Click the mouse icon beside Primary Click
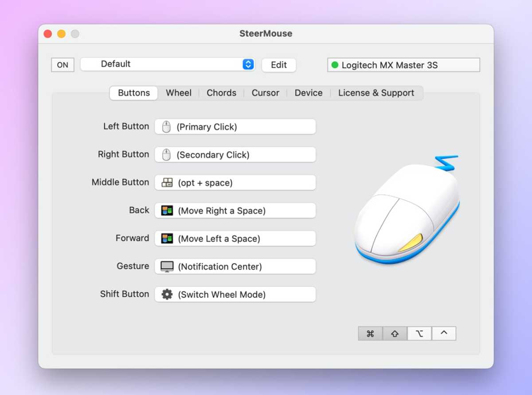 click(x=165, y=127)
